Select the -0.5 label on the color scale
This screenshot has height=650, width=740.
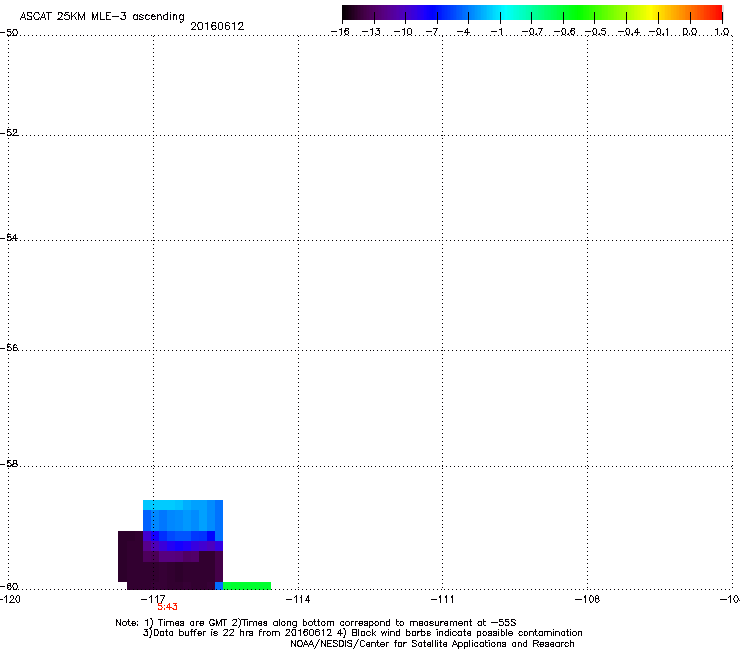pos(596,32)
